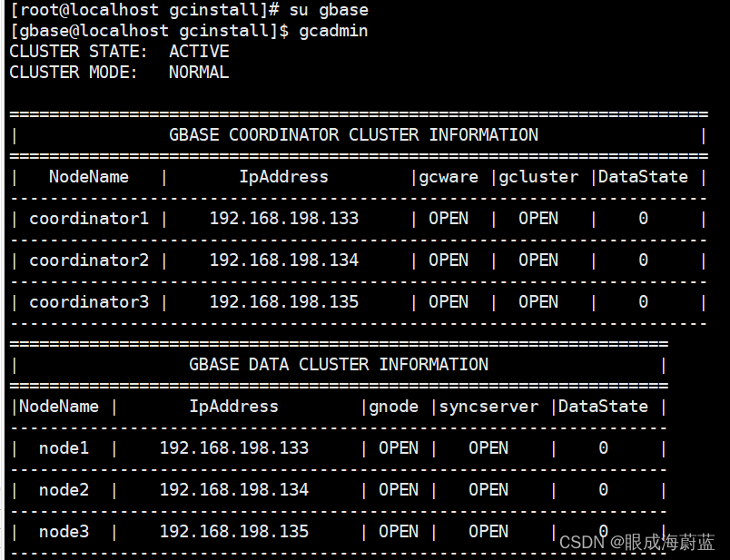This screenshot has height=560, width=730.
Task: Click node2's DataState value 0
Action: click(603, 490)
